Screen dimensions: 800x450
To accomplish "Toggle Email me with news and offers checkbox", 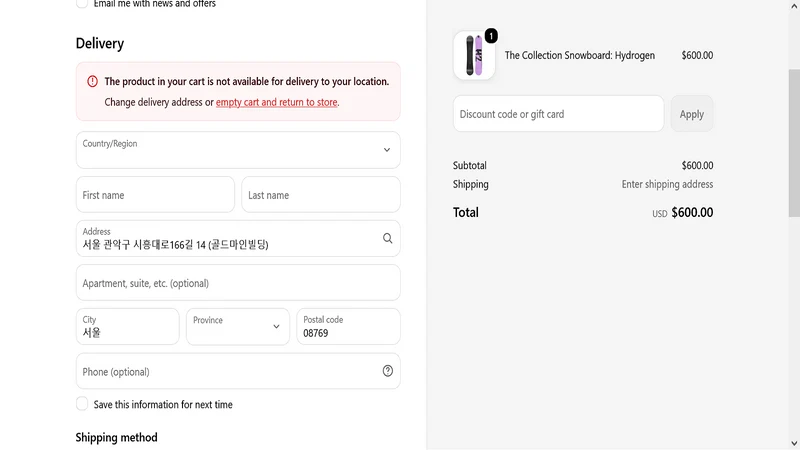I will coord(82,4).
